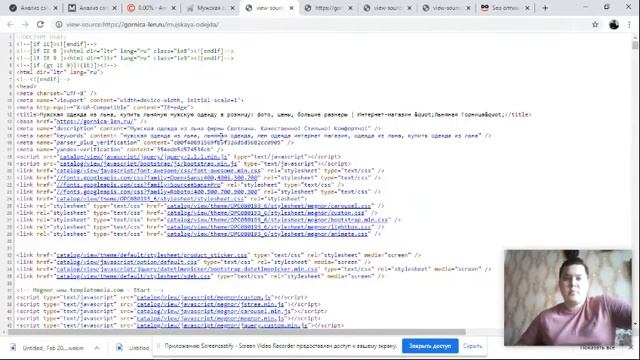Open the stylesheet/sdek.css link

click(x=133, y=276)
